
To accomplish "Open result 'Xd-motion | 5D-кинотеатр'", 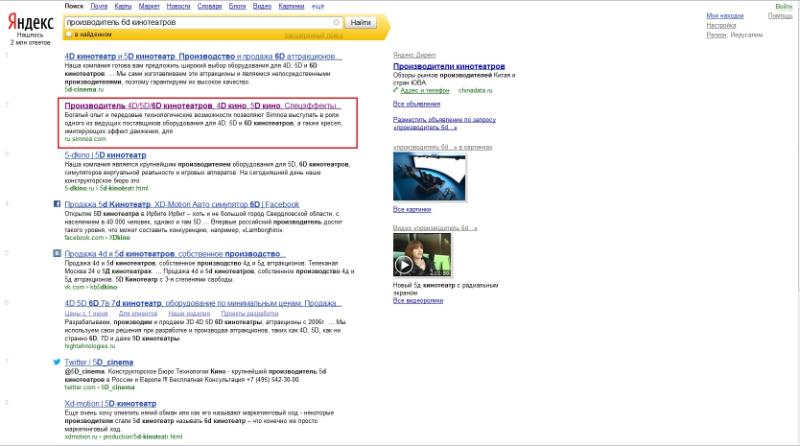I will point(110,404).
